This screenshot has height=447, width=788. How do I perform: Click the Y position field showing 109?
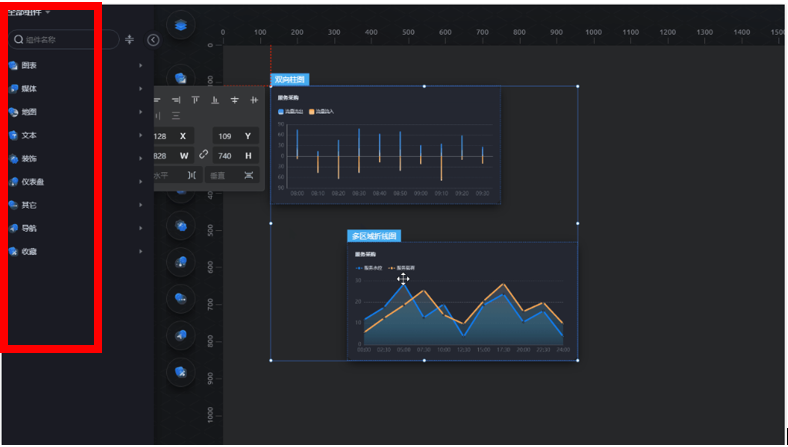pyautogui.click(x=236, y=136)
